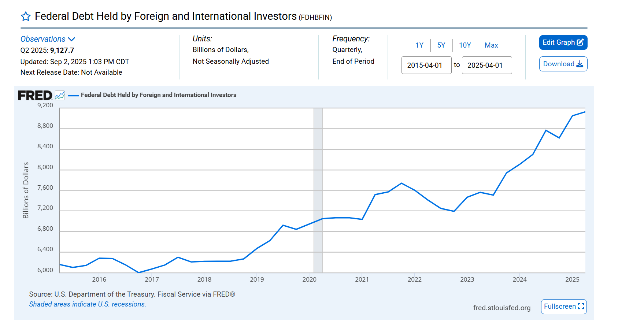Viewport: 644px width, 323px height.
Task: Expand the Observations dropdown chevron
Action: (x=72, y=39)
